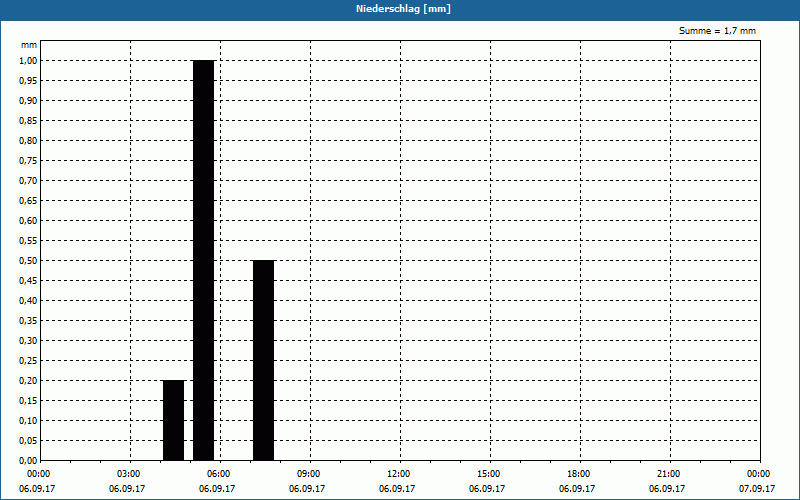
Task: Click the y-axis tick 0,75
Action: [28, 161]
